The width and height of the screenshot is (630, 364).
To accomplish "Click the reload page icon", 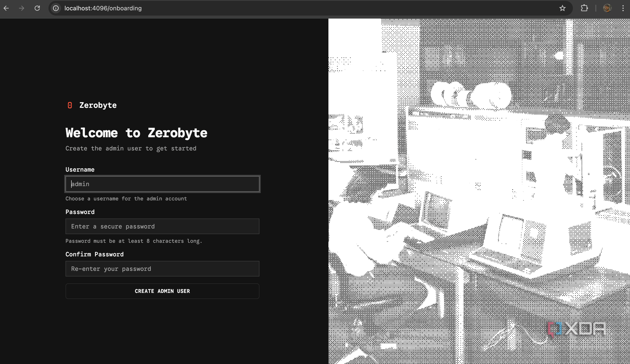I will click(37, 8).
